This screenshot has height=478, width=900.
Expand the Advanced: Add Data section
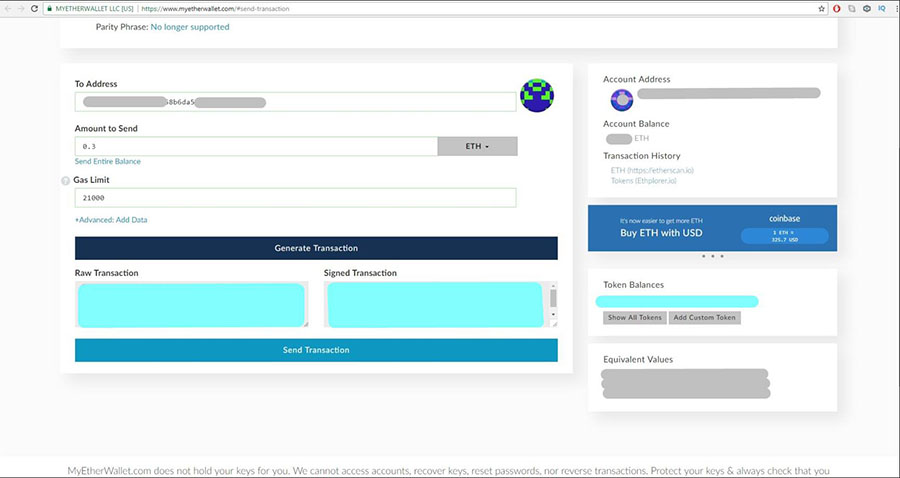coord(111,220)
